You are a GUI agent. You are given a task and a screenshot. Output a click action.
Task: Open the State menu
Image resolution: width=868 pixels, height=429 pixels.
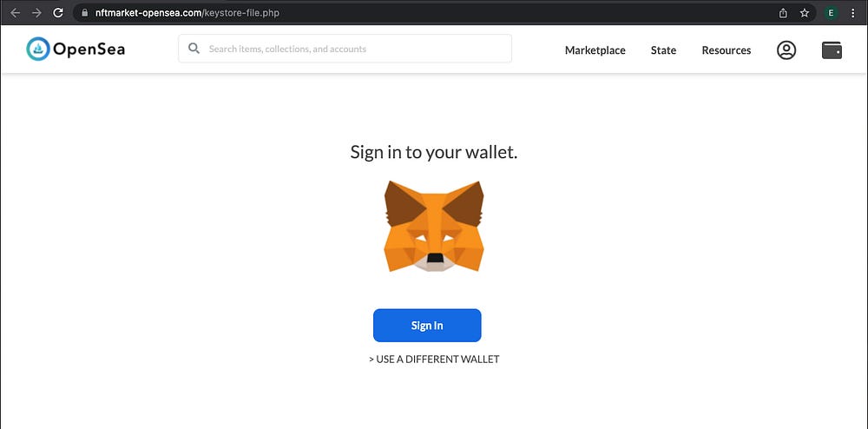[x=663, y=50]
